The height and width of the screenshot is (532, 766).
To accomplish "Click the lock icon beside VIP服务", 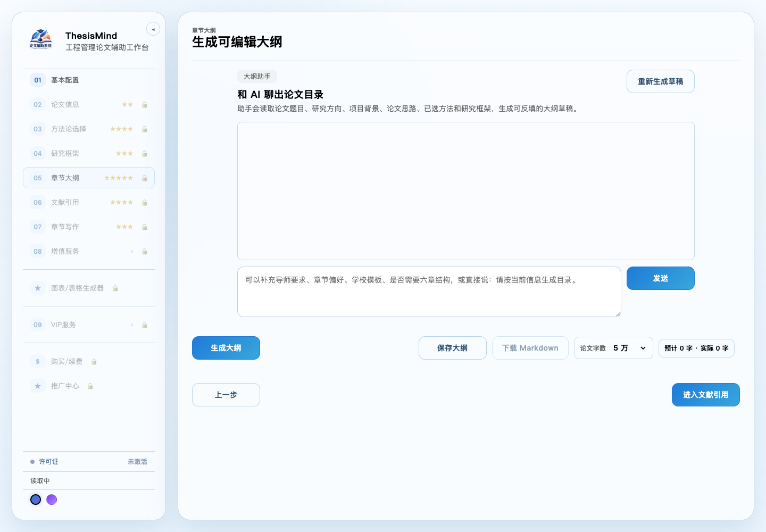I will pyautogui.click(x=145, y=325).
